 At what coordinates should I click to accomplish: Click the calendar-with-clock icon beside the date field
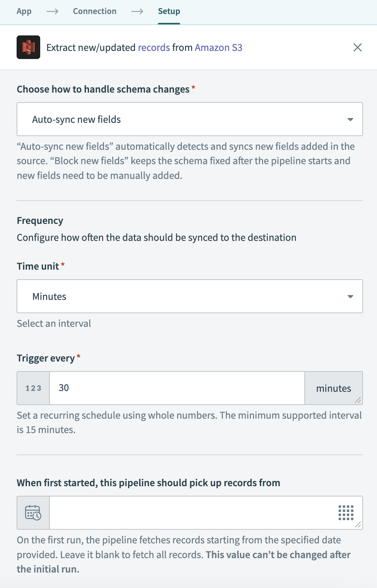[33, 513]
